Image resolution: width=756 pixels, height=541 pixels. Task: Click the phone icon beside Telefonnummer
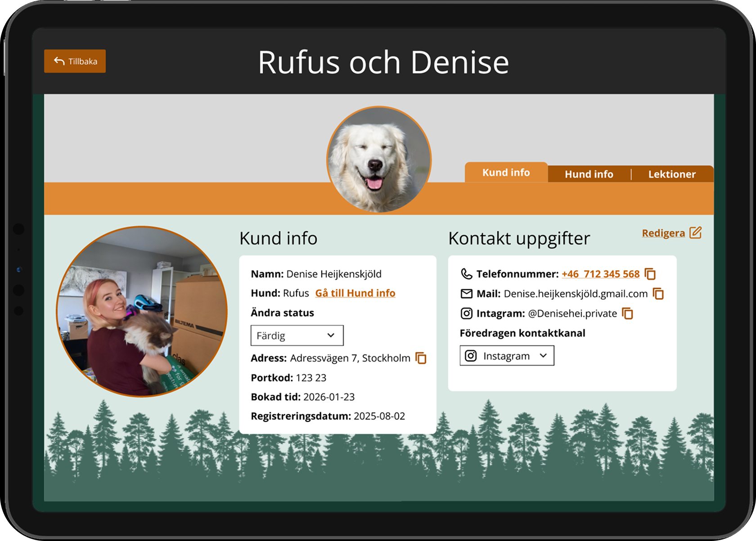467,274
